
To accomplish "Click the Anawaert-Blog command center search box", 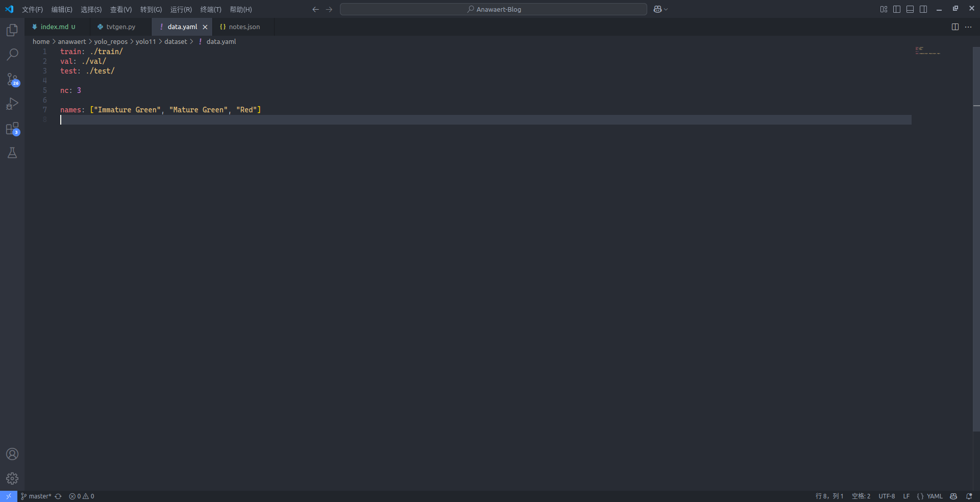I will coord(493,9).
